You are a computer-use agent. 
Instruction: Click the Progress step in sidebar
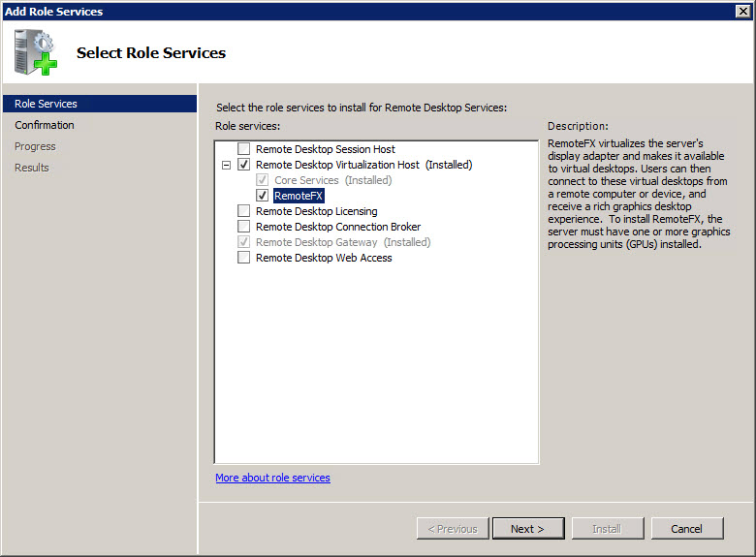(35, 146)
